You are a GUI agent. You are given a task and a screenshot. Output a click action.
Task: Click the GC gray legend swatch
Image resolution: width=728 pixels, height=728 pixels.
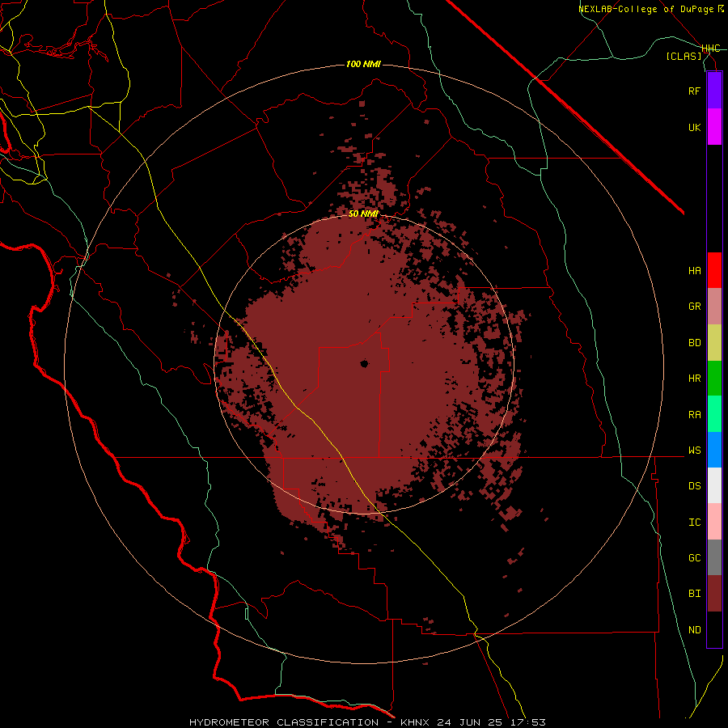[714, 557]
